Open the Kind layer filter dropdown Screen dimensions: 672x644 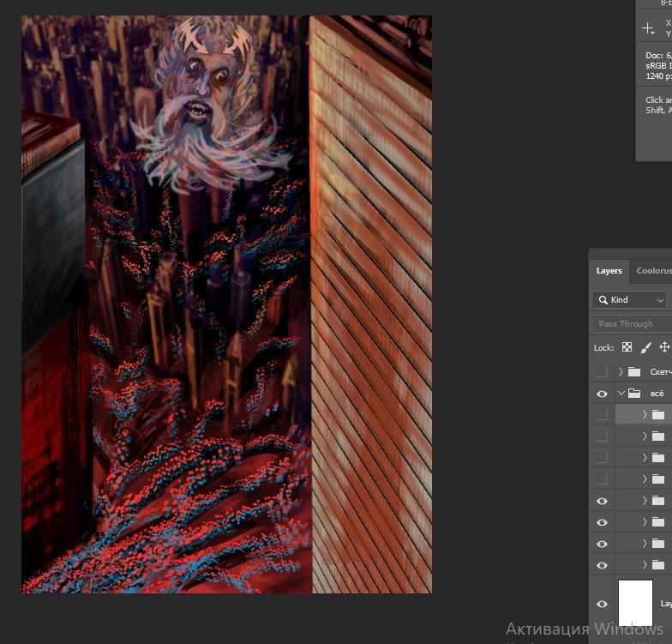[629, 299]
